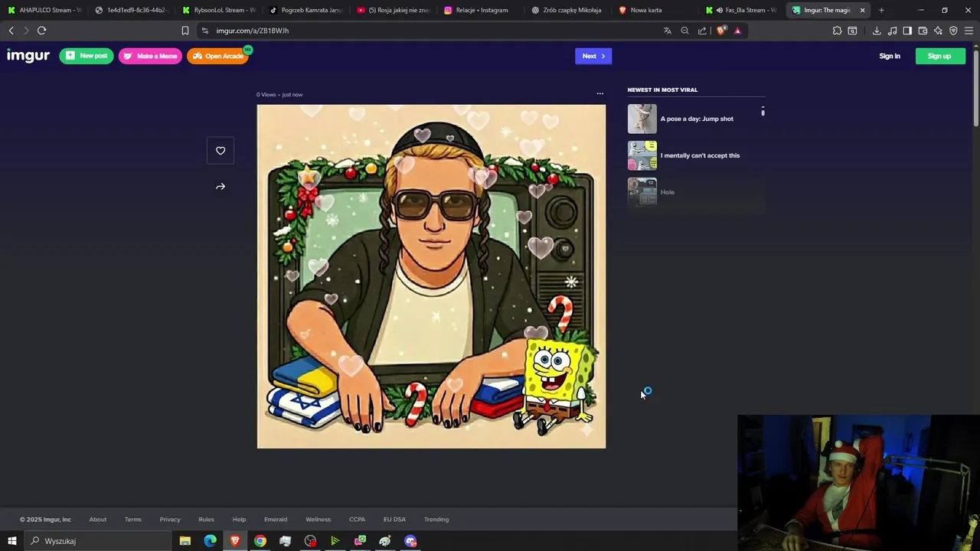Reload the page with the refresh icon
Screen dimensions: 980x551
pyautogui.click(x=41, y=31)
